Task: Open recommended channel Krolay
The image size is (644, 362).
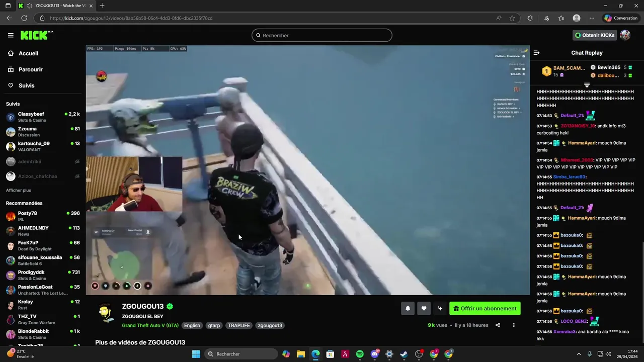Action: point(43,305)
